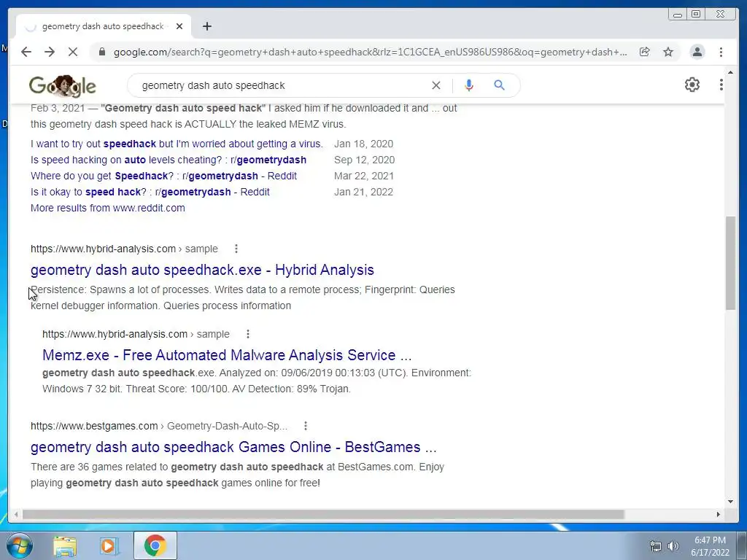Open Chrome's three-dot menu
The height and width of the screenshot is (560, 747).
click(721, 52)
